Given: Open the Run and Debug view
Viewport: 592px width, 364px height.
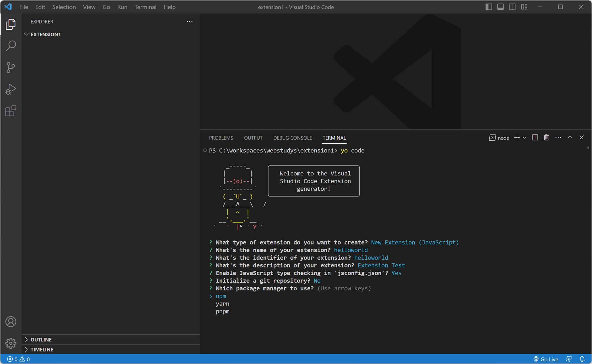Looking at the screenshot, I should (x=11, y=89).
